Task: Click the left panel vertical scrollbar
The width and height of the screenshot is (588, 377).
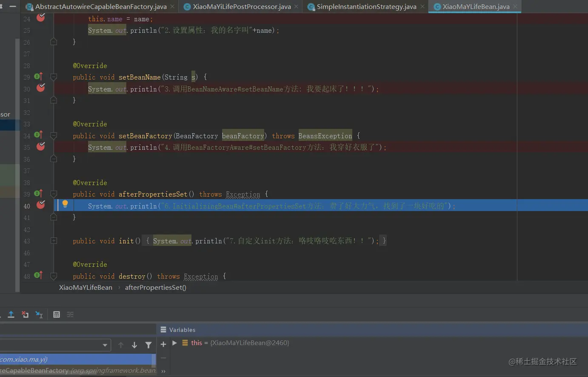Action: pyautogui.click(x=17, y=165)
